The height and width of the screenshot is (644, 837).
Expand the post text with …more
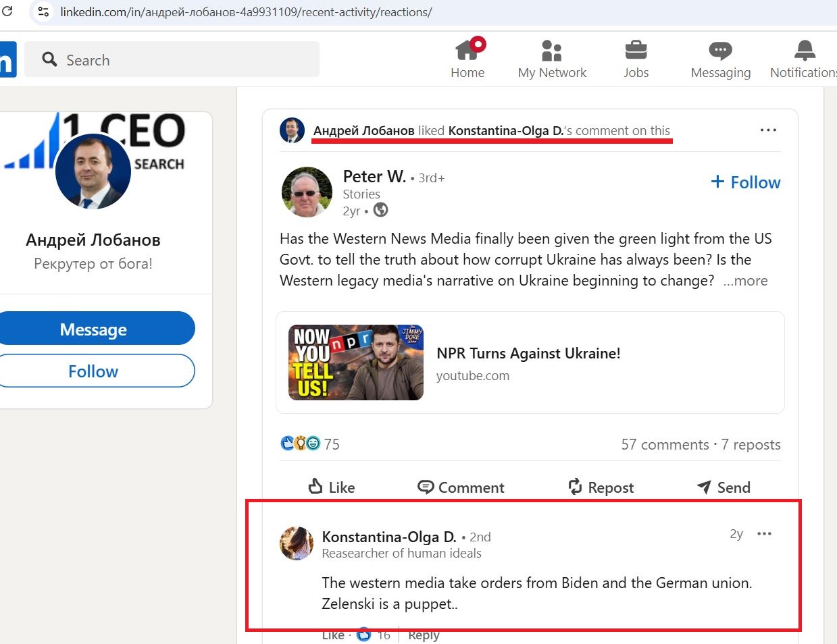746,280
